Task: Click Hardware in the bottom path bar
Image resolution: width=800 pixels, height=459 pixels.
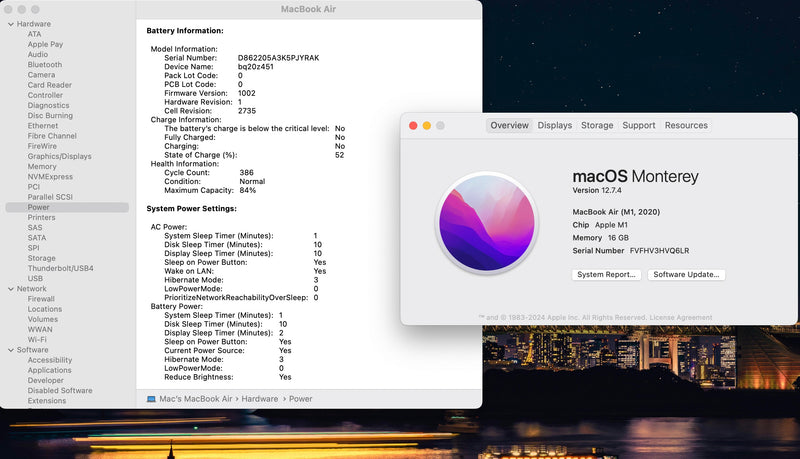Action: [258, 398]
